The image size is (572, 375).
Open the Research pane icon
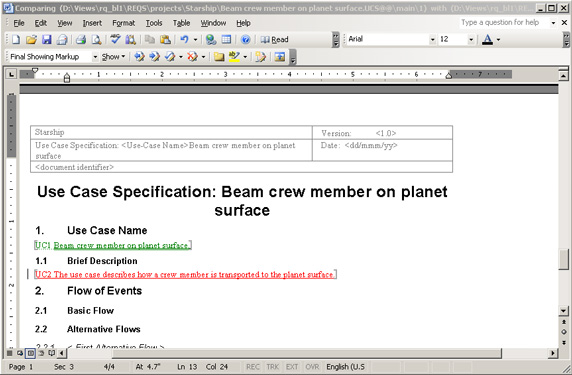coord(131,39)
